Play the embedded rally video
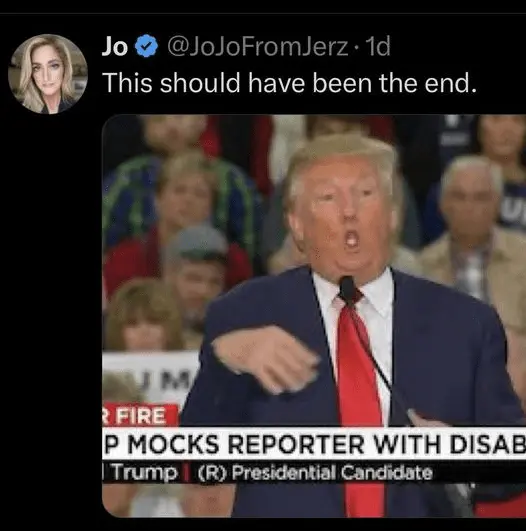The height and width of the screenshot is (531, 526). click(314, 316)
